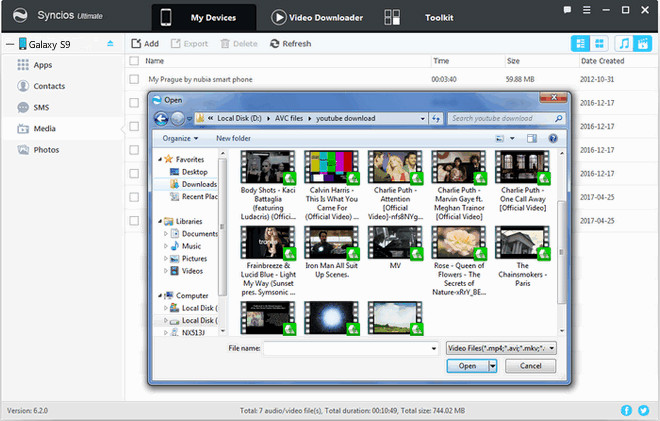This screenshot has width=660, height=421.
Task: Click the Open button in dialog
Action: point(467,366)
